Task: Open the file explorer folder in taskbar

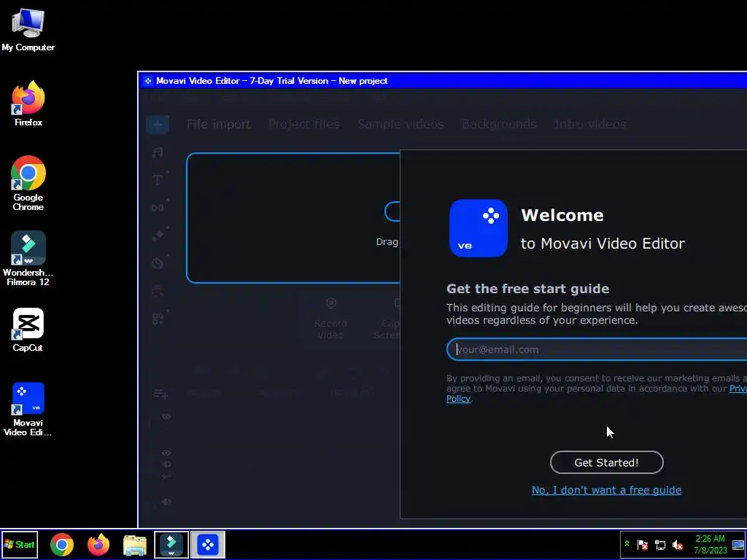Action: 135,545
